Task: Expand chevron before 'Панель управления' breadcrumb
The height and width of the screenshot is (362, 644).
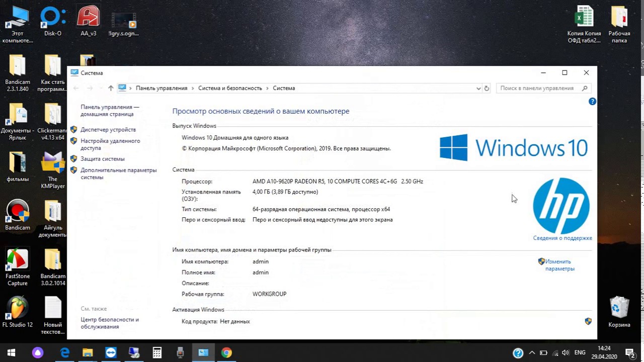Action: tap(130, 88)
